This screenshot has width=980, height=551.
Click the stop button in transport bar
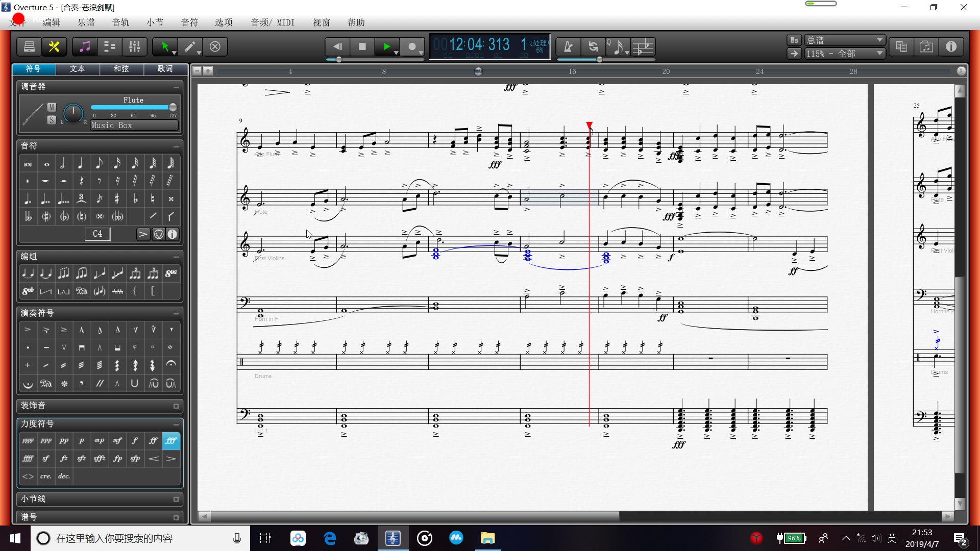[x=362, y=46]
